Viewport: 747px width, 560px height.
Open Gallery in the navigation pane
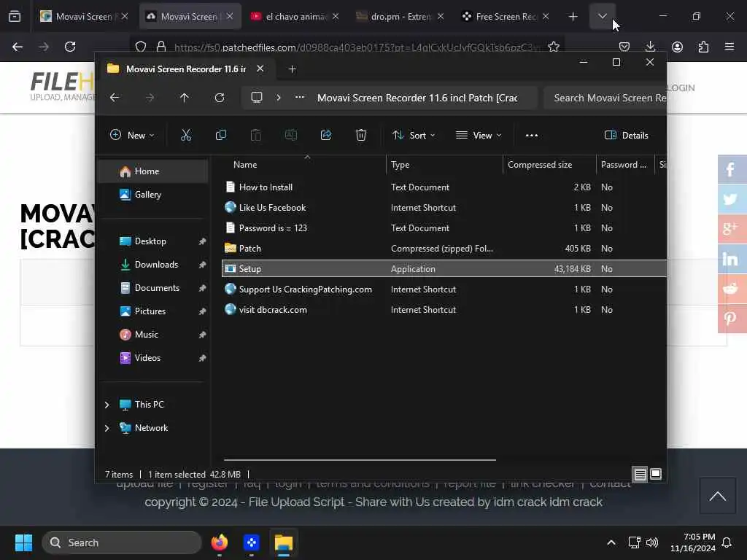152,194
